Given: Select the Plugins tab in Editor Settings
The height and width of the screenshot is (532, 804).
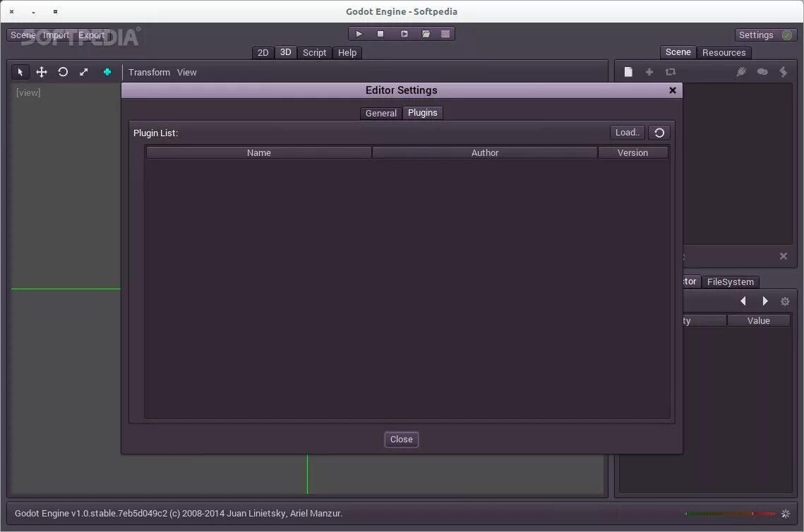Looking at the screenshot, I should click(x=423, y=113).
